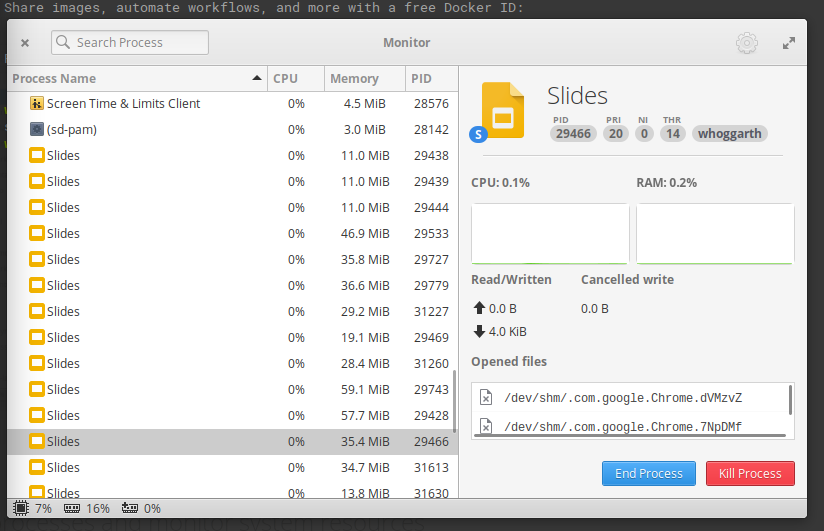Select opened file .com.google.Chrome.7NpDMf

coord(623,426)
